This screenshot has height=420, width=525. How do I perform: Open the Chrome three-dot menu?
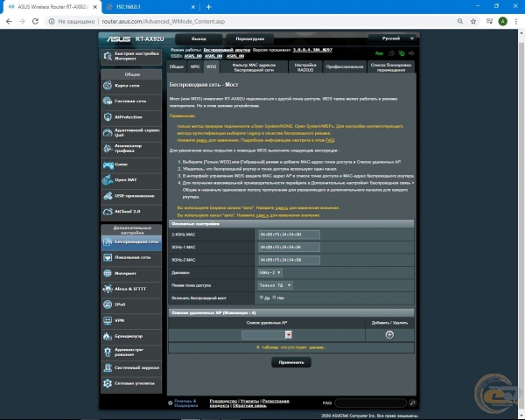(x=516, y=21)
